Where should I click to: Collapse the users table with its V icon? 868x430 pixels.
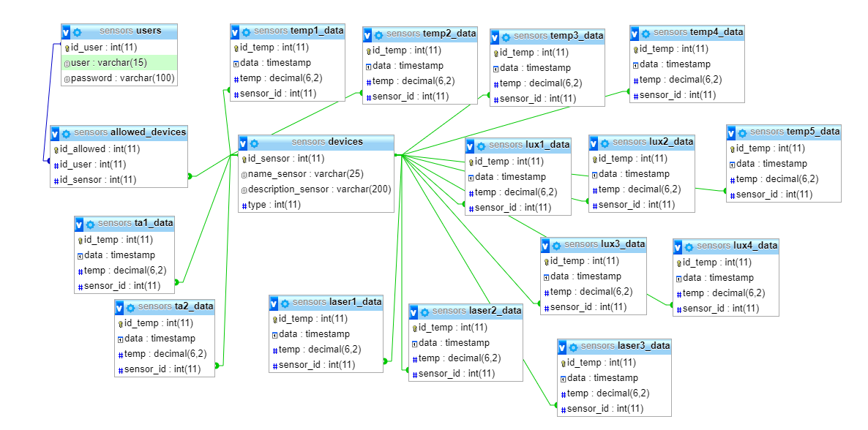(67, 31)
